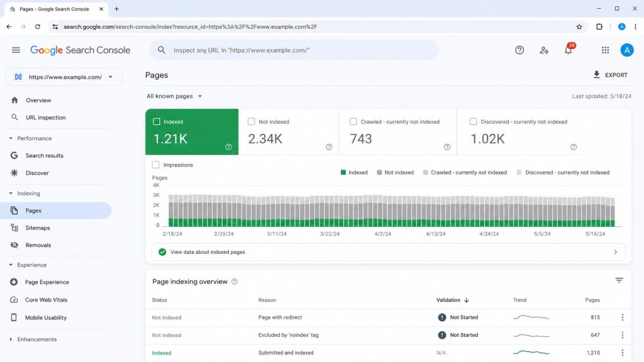Toggle Crawled - currently not indexed checkbox
Viewport: 644px width, 362px height.
[353, 121]
